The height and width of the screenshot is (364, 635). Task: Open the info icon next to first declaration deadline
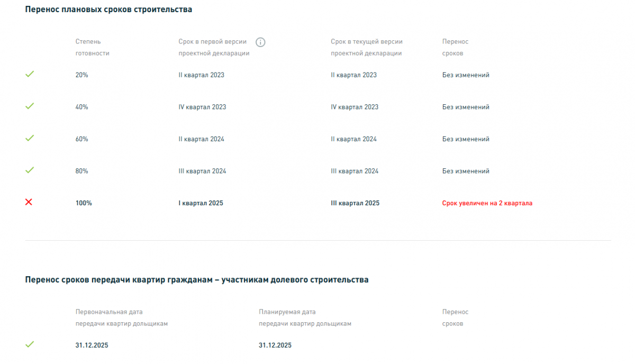[260, 42]
